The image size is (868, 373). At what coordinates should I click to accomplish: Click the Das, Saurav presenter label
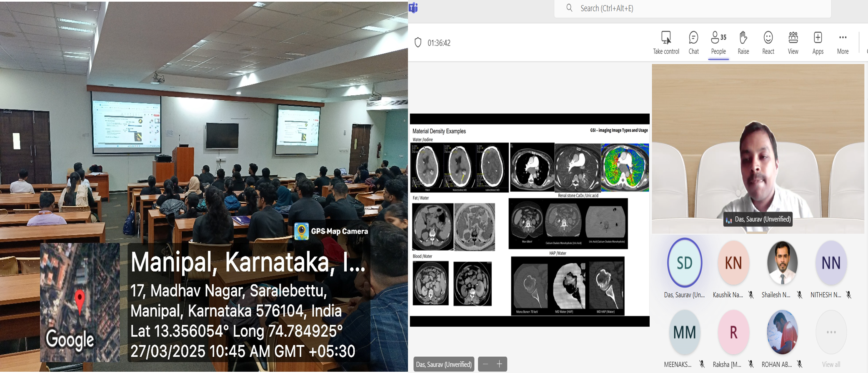(444, 364)
